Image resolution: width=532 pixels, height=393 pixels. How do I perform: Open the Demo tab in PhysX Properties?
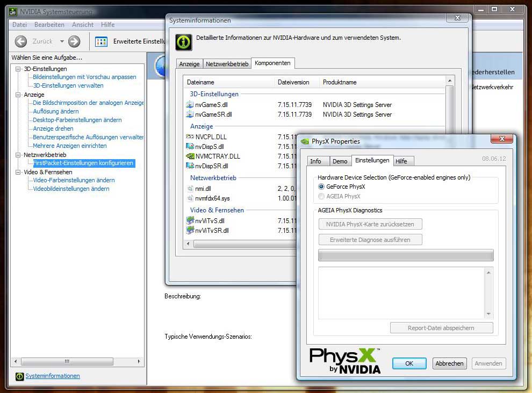340,161
